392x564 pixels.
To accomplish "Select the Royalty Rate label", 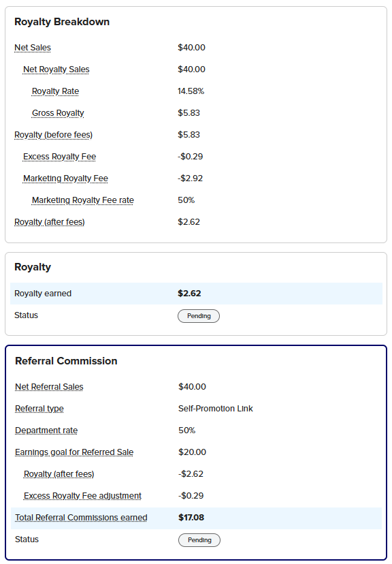I will point(55,91).
